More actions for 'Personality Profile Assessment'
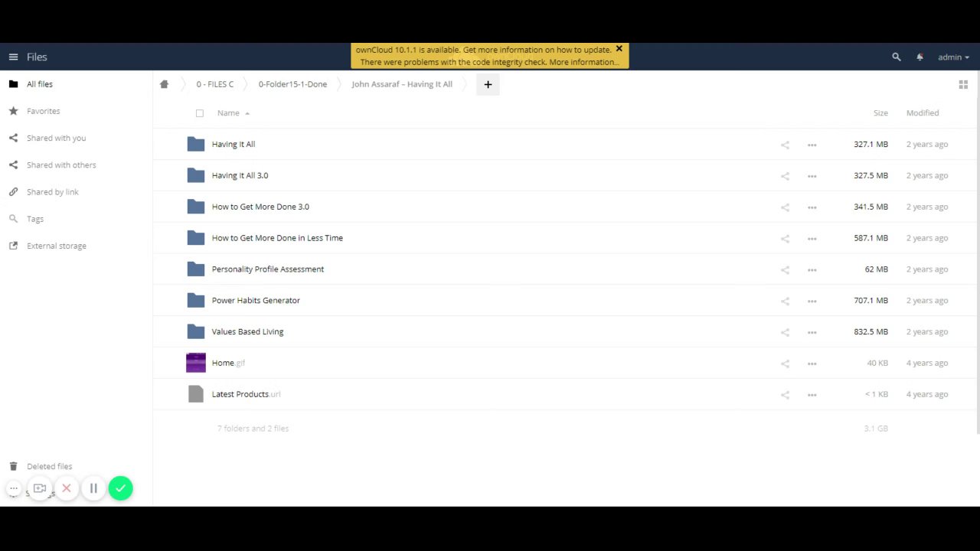This screenshot has height=551, width=980. [x=812, y=269]
